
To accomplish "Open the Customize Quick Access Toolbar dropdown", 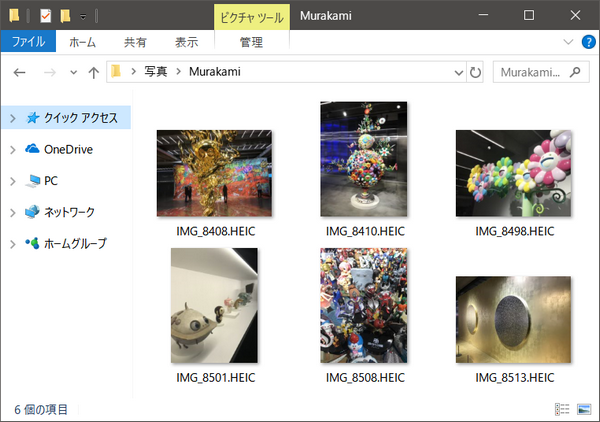I will (83, 16).
